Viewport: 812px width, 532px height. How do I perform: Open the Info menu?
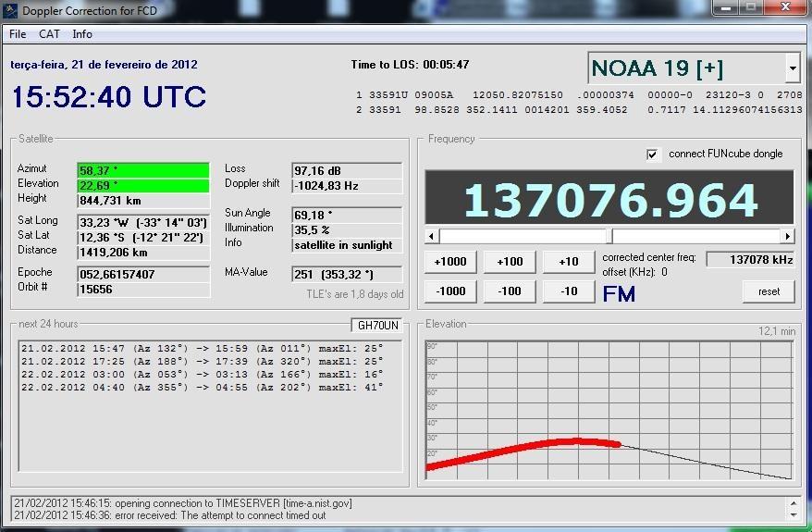point(82,34)
